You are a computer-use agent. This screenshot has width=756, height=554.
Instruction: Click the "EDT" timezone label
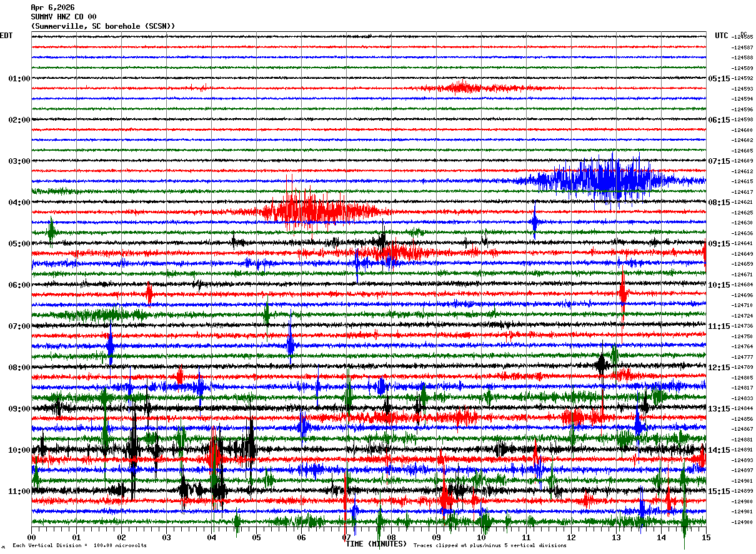coord(6,36)
